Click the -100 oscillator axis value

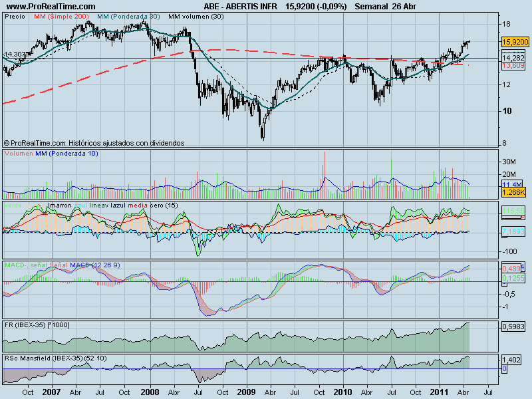click(x=509, y=252)
